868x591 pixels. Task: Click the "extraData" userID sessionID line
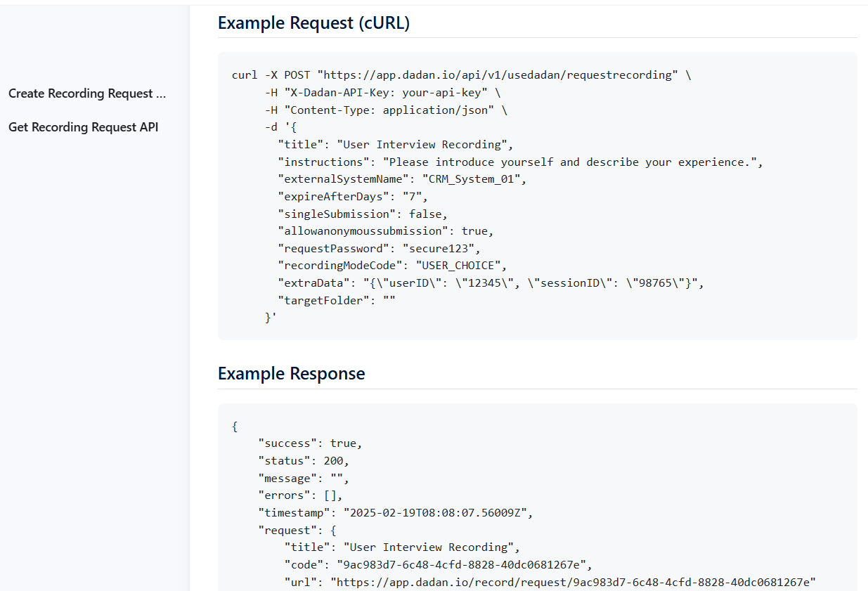(x=491, y=283)
